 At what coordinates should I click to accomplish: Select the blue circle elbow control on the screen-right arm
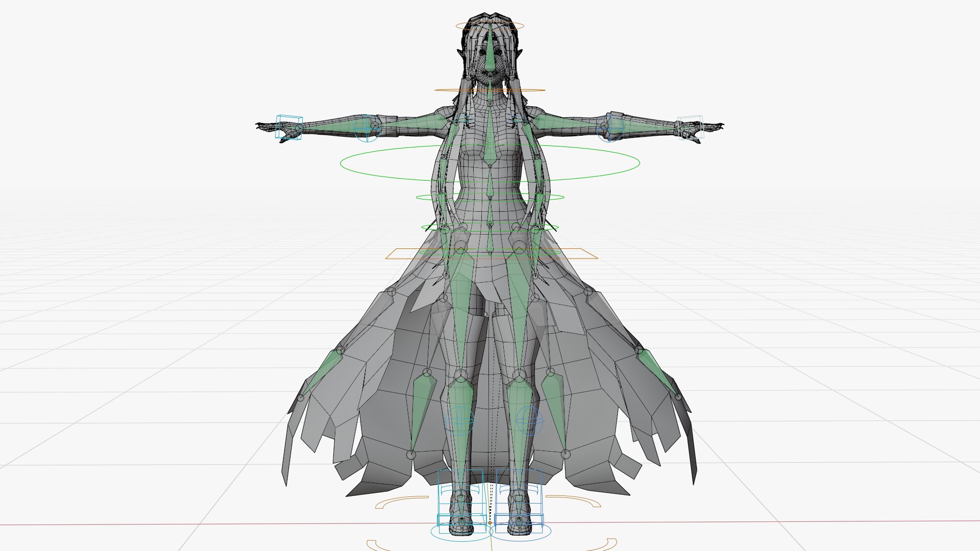pos(610,128)
